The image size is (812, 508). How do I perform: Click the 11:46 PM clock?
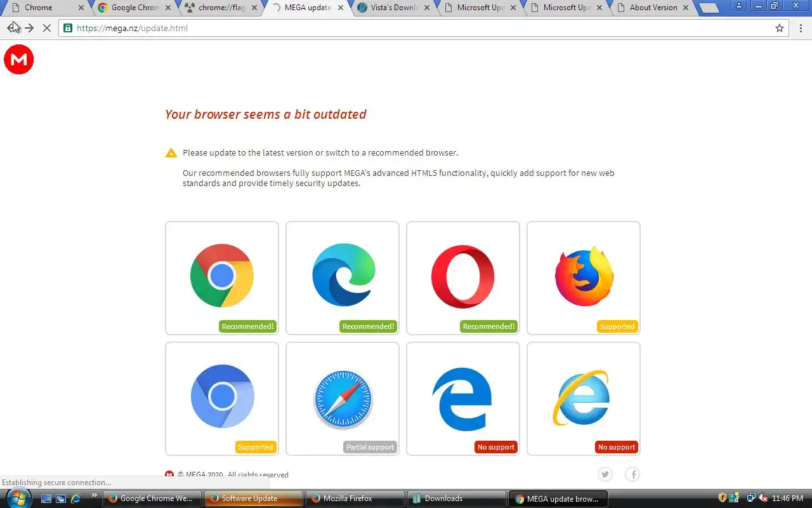point(787,498)
